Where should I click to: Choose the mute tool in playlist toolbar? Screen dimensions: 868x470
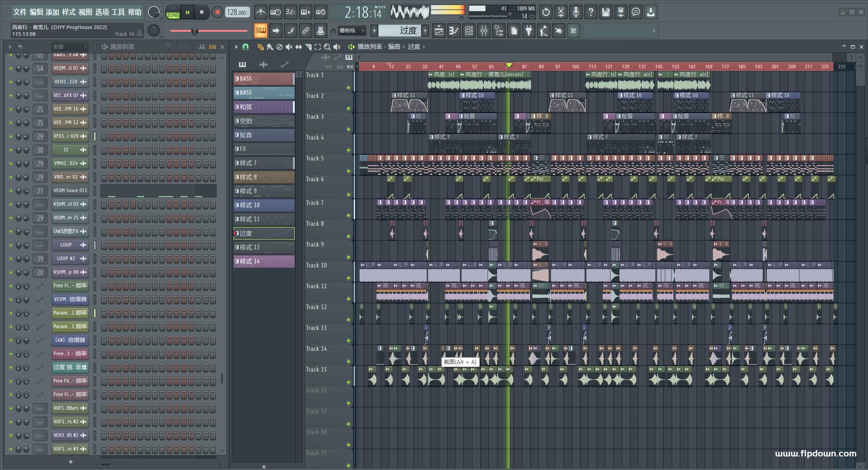(289, 47)
